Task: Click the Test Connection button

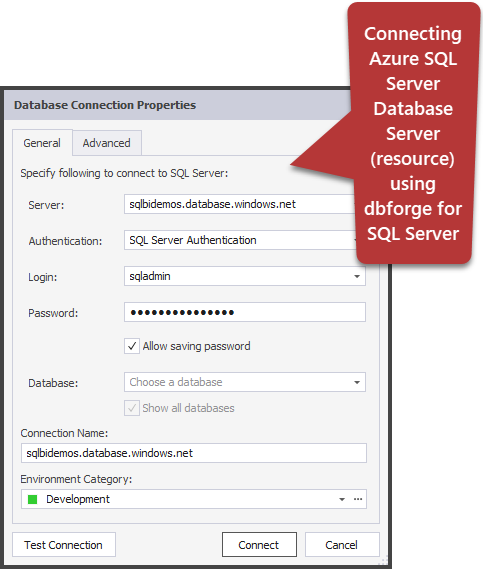Action: (x=64, y=545)
